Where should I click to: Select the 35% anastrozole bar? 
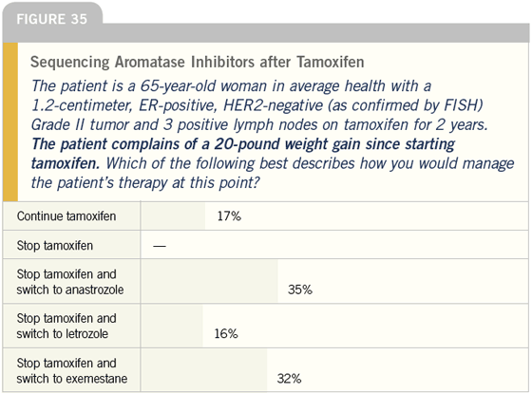pyautogui.click(x=209, y=281)
